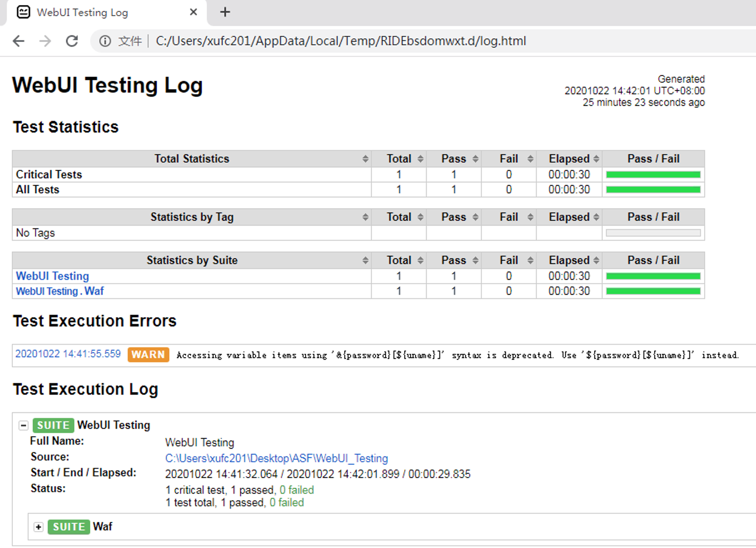Click the All Tests row label
Screen dimensions: 756x548
(38, 189)
